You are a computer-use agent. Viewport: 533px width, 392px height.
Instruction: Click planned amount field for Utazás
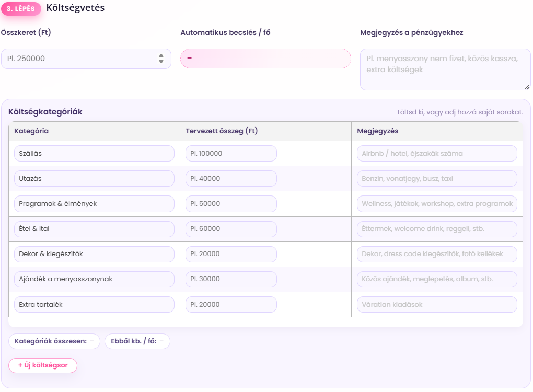click(231, 179)
